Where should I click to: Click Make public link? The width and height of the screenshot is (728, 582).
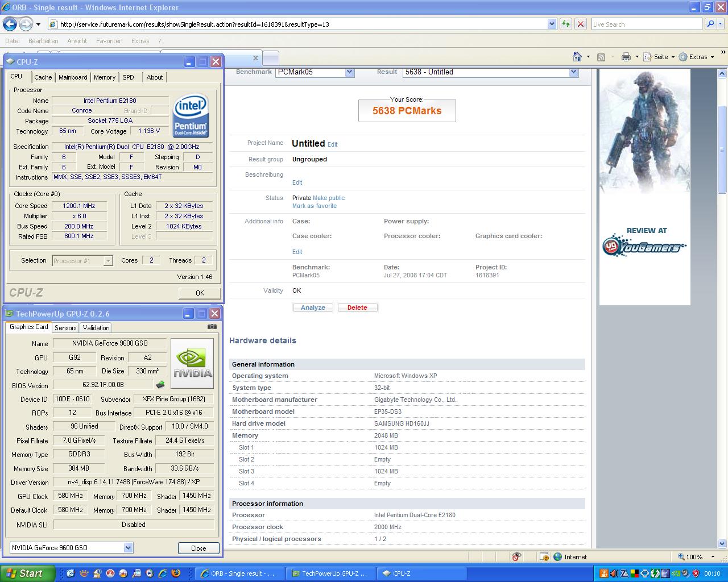click(329, 198)
